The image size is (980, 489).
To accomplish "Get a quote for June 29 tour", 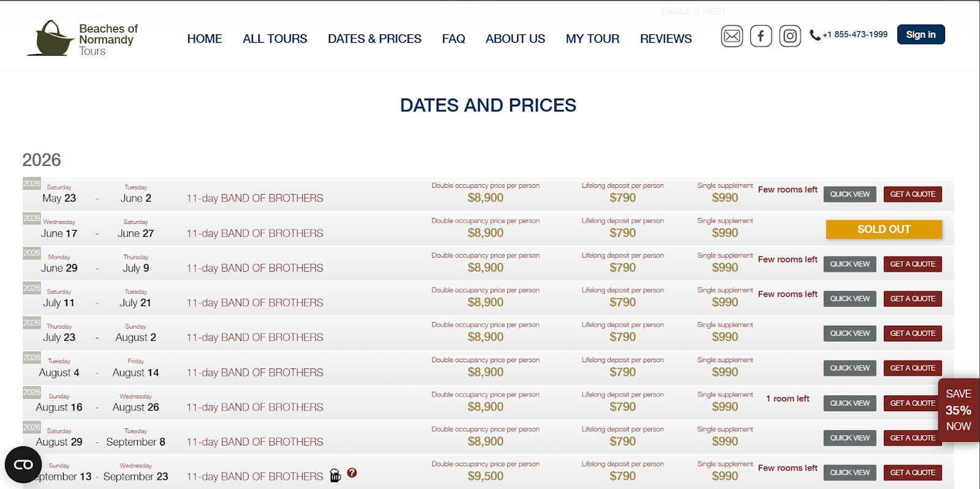I will 913,264.
